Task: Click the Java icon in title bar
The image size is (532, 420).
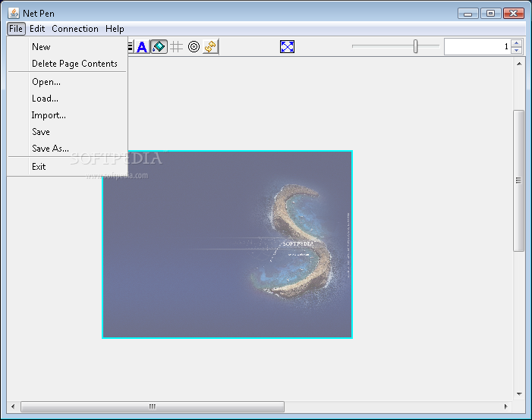Action: pyautogui.click(x=14, y=13)
